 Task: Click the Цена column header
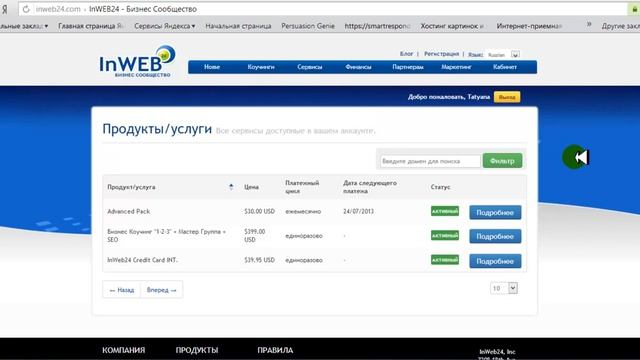[x=251, y=187]
